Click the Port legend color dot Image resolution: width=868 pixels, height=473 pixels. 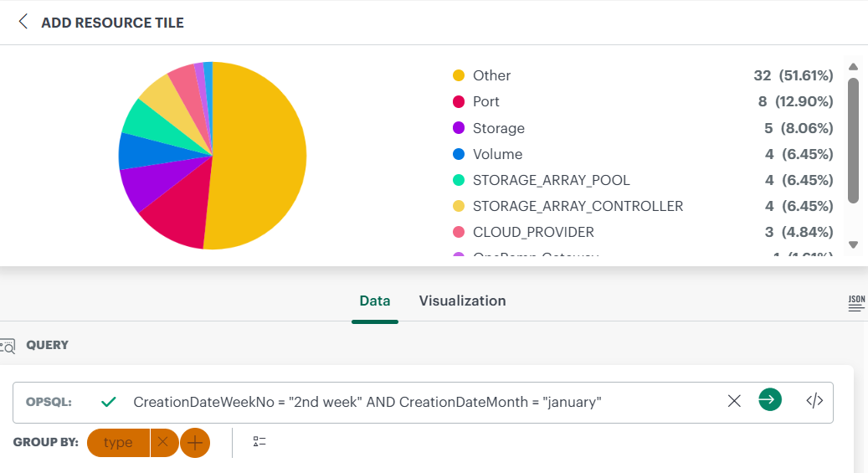[459, 101]
